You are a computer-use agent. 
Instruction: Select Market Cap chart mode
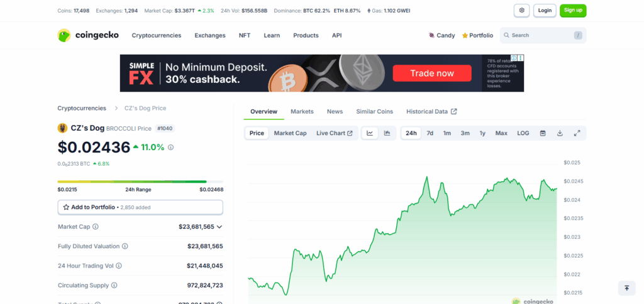[x=291, y=133]
